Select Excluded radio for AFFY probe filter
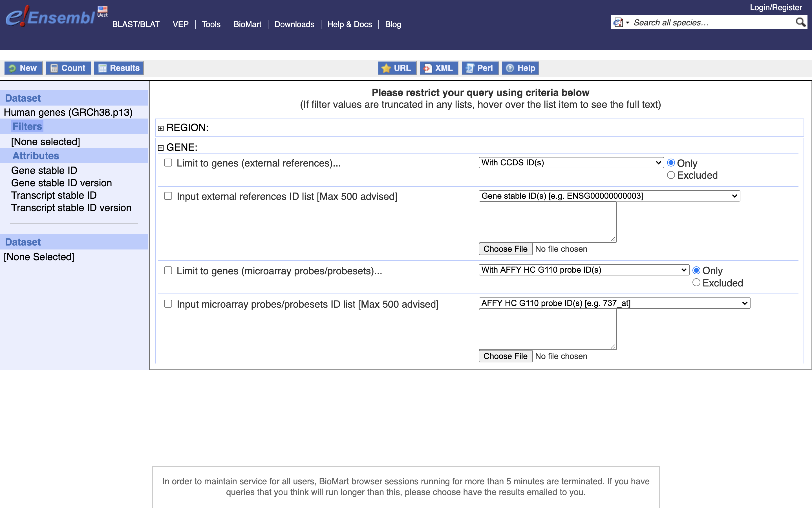The width and height of the screenshot is (812, 508). point(697,283)
